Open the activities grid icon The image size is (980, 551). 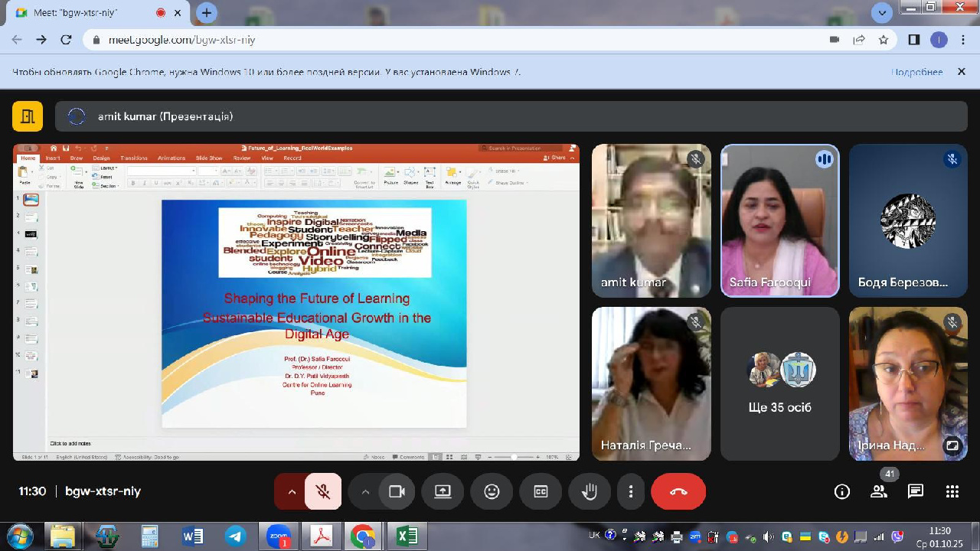952,491
